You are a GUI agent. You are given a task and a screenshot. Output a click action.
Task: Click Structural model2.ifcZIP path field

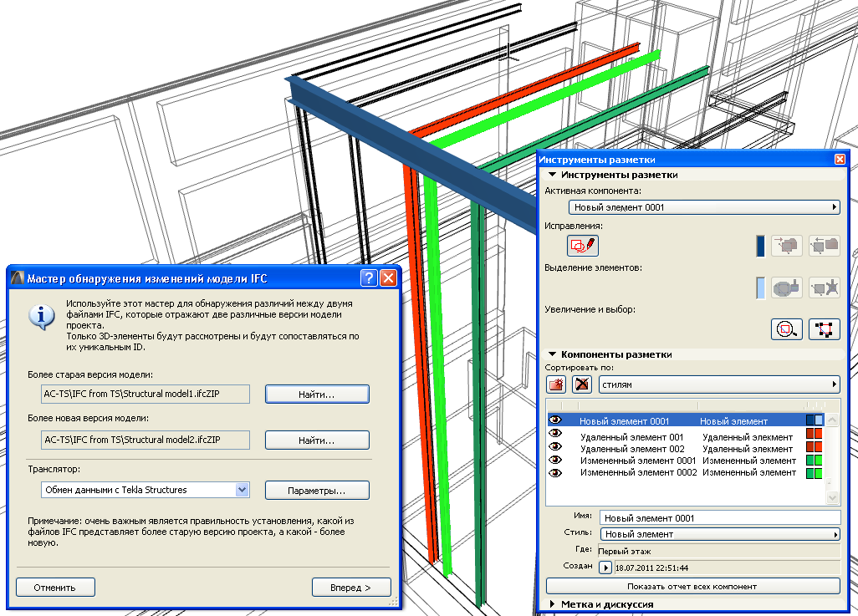(x=146, y=440)
